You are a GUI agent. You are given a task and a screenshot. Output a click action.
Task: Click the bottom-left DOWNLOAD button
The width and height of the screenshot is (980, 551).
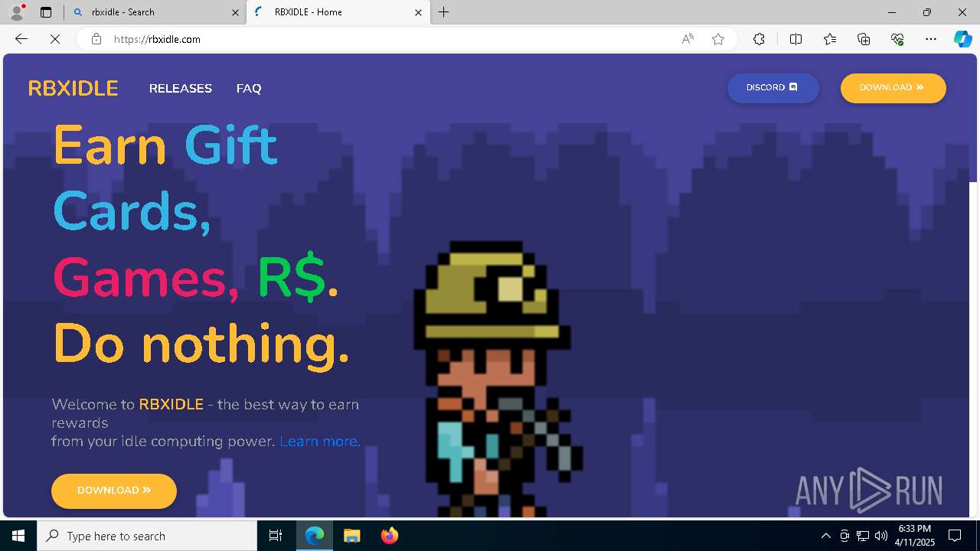pyautogui.click(x=114, y=491)
